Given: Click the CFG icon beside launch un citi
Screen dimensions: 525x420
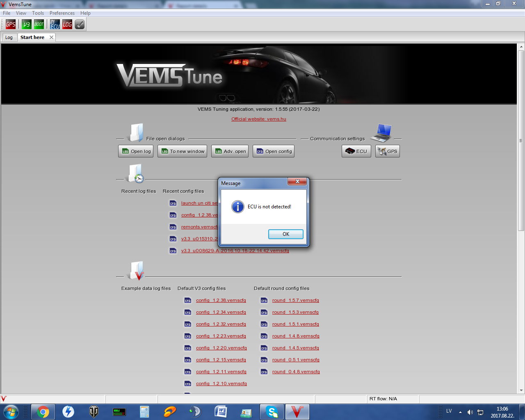Looking at the screenshot, I should coord(173,203).
